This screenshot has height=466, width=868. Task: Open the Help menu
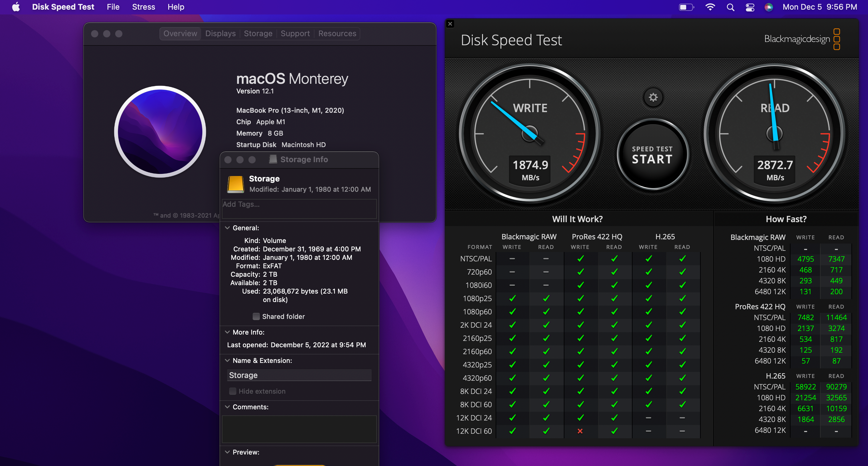pos(175,7)
